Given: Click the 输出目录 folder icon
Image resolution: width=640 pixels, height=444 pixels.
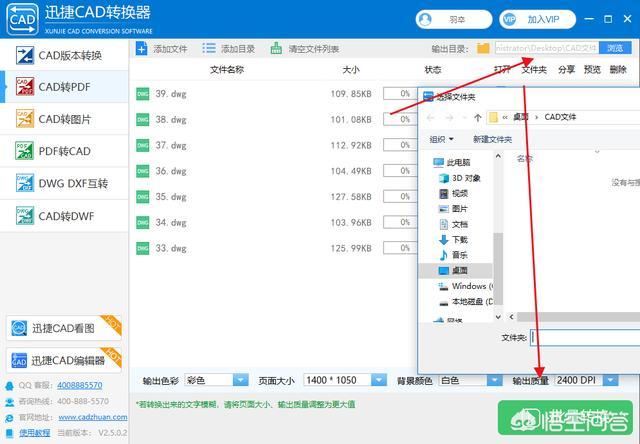Looking at the screenshot, I should pyautogui.click(x=483, y=48).
